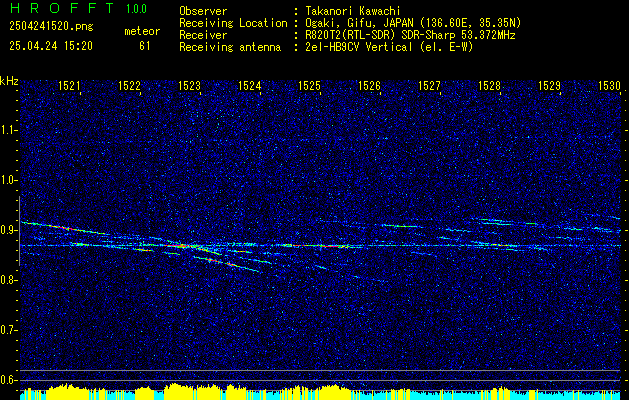Click the 1528 time marker

click(489, 86)
